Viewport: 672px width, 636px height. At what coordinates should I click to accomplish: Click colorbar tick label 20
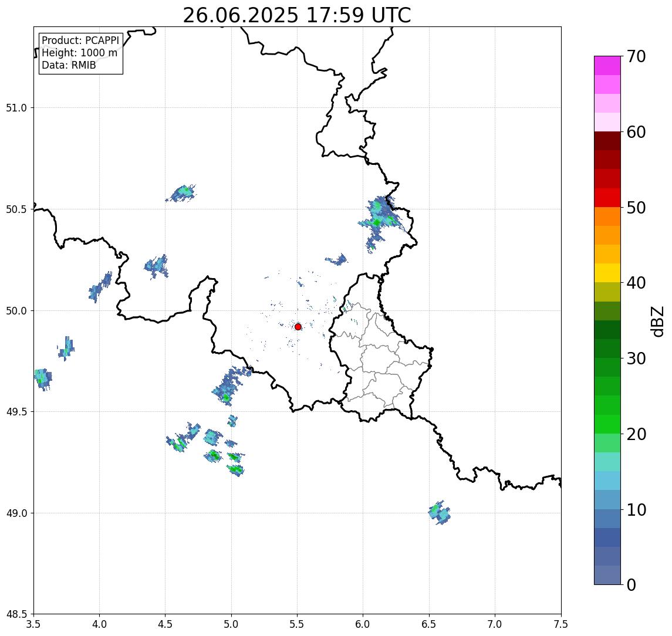[636, 434]
